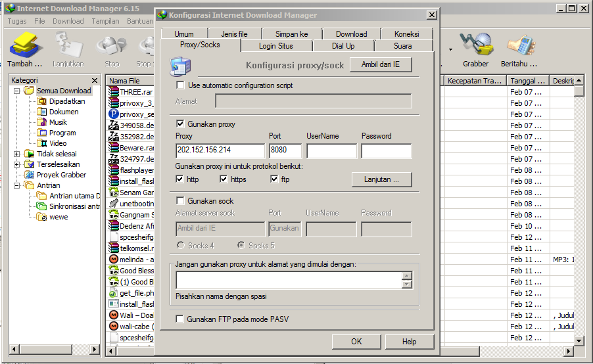Screen dimensions: 593x364
Task: Enable the Gunakan sock checkbox
Action: click(x=180, y=200)
